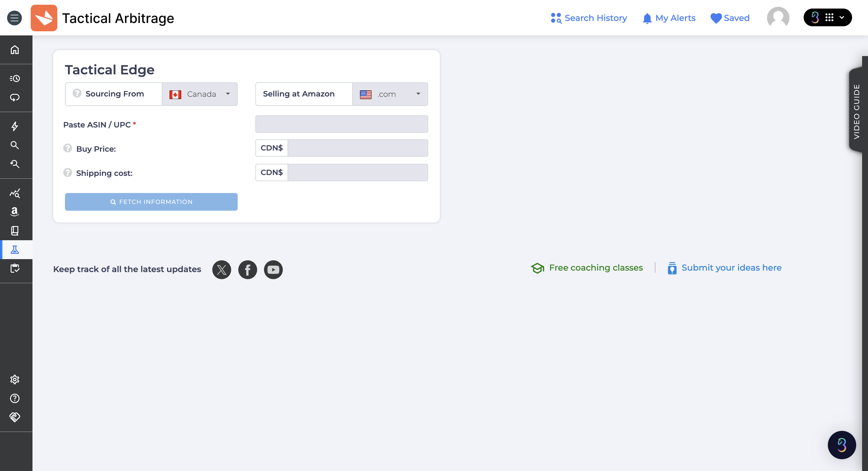
Task: Open the book sidebar icon
Action: point(15,231)
